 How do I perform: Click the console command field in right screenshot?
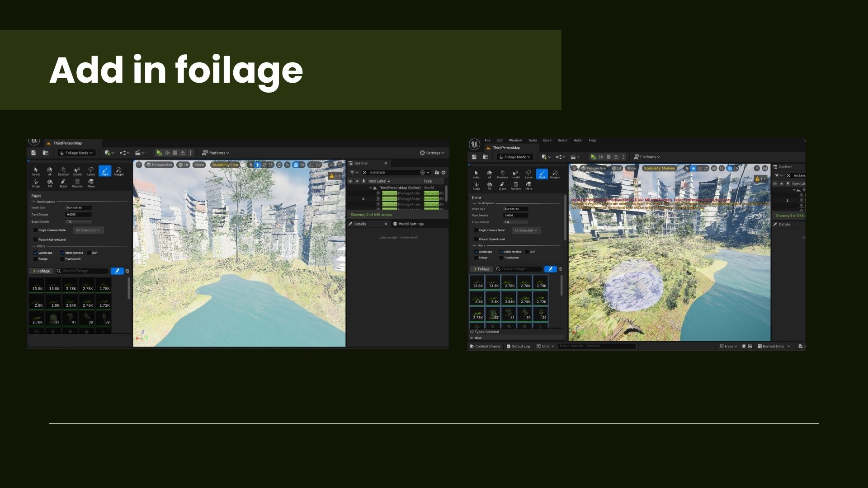(x=597, y=346)
